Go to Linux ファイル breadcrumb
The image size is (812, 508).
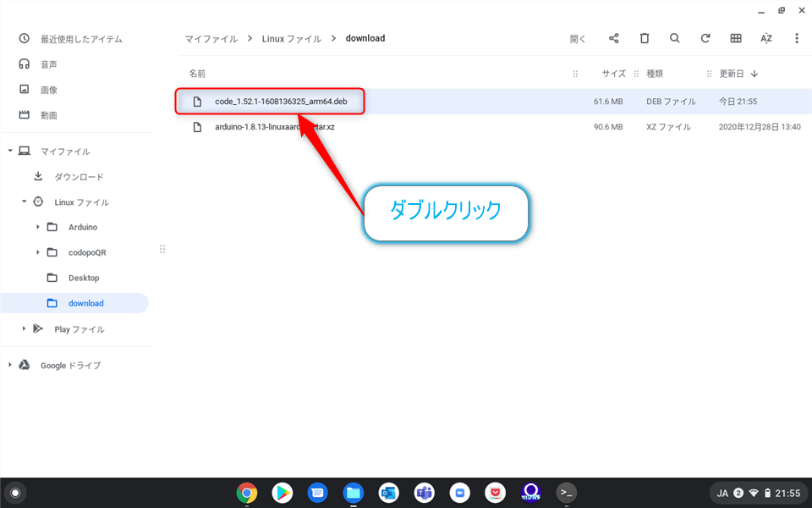(x=292, y=39)
